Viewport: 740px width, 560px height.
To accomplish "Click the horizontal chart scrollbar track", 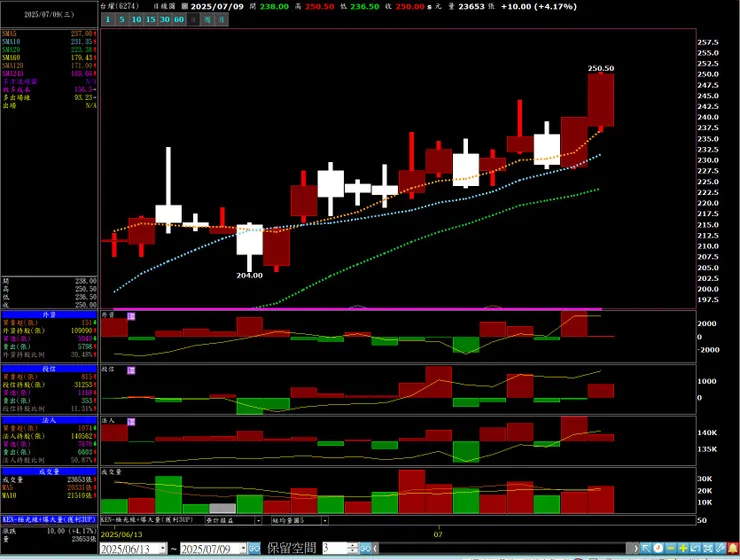I will [x=502, y=548].
